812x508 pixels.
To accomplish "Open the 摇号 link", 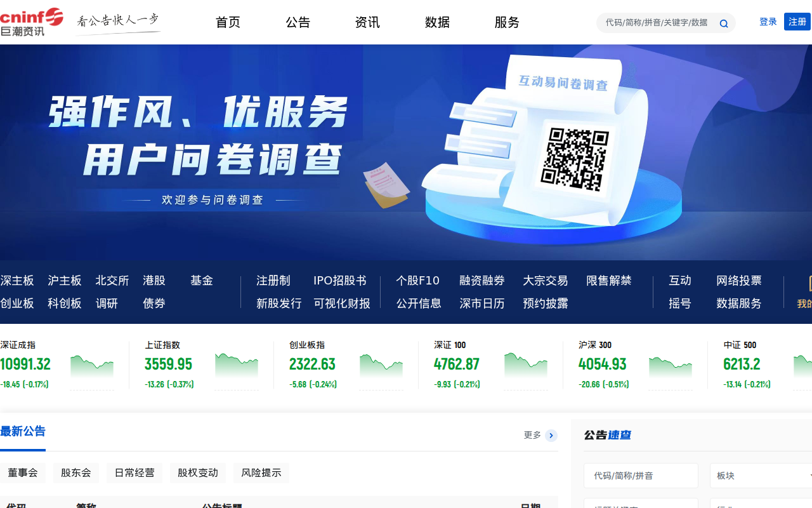I will [680, 304].
